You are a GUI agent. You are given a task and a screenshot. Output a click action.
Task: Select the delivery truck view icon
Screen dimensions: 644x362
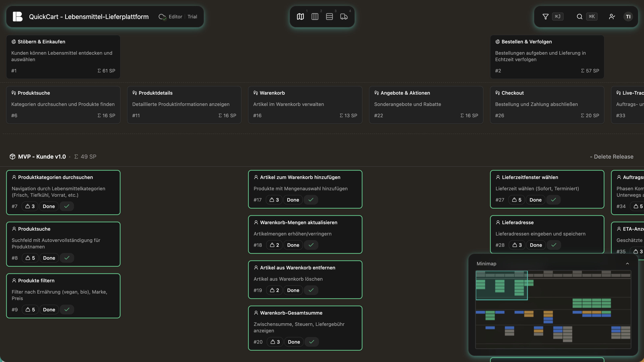click(x=344, y=17)
